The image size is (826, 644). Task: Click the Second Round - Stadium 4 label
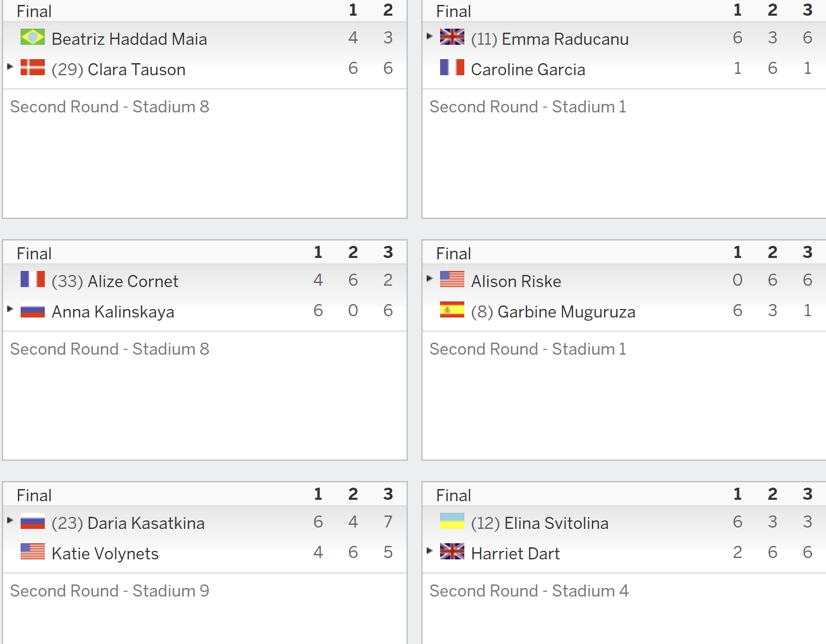click(x=529, y=591)
